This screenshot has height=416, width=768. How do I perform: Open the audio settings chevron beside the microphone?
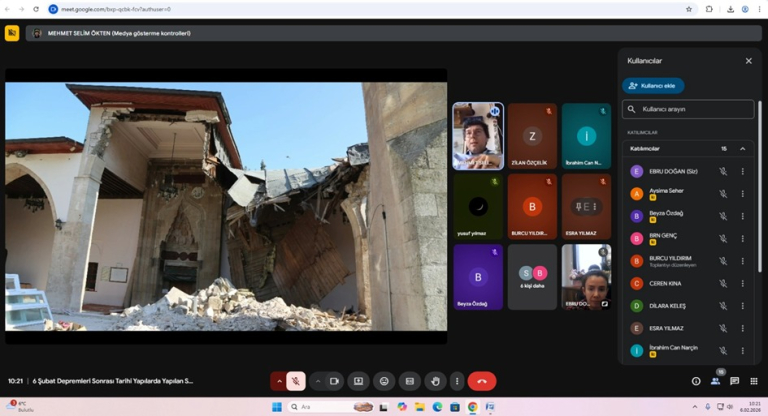(279, 381)
